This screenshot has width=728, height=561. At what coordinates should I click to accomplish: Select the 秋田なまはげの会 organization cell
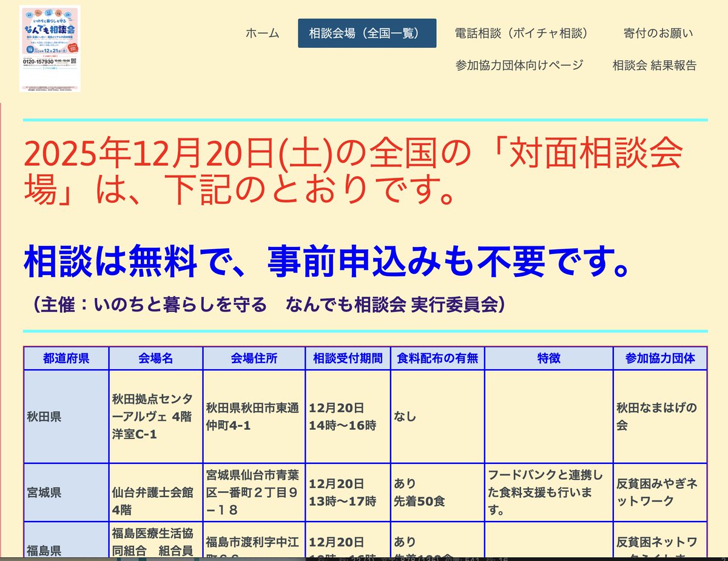pyautogui.click(x=661, y=416)
